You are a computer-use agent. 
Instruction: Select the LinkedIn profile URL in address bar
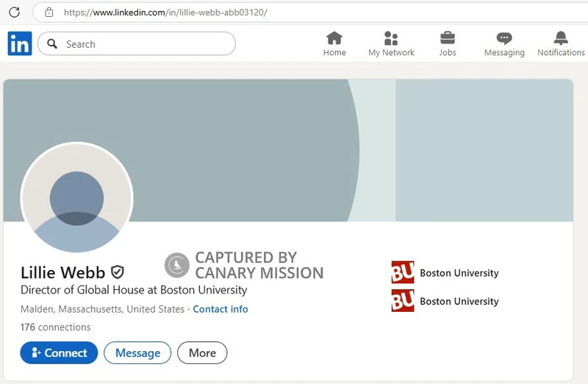165,13
